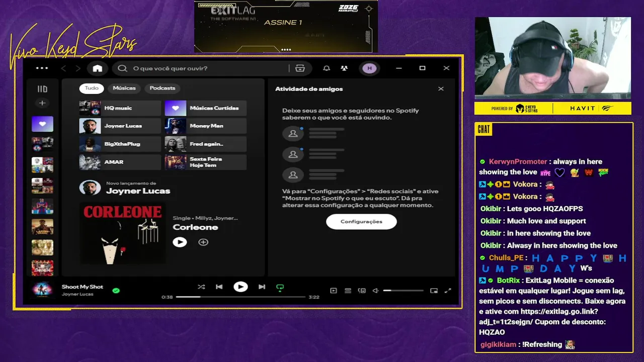The height and width of the screenshot is (362, 644).
Task: Open 'BigXthaPlug' shortcut card
Action: click(x=120, y=144)
